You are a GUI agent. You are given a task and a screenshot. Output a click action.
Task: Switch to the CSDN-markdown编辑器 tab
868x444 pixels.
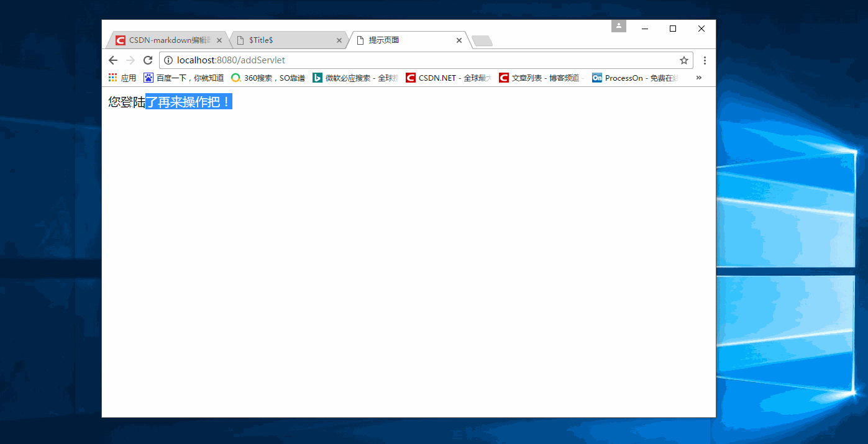[165, 40]
